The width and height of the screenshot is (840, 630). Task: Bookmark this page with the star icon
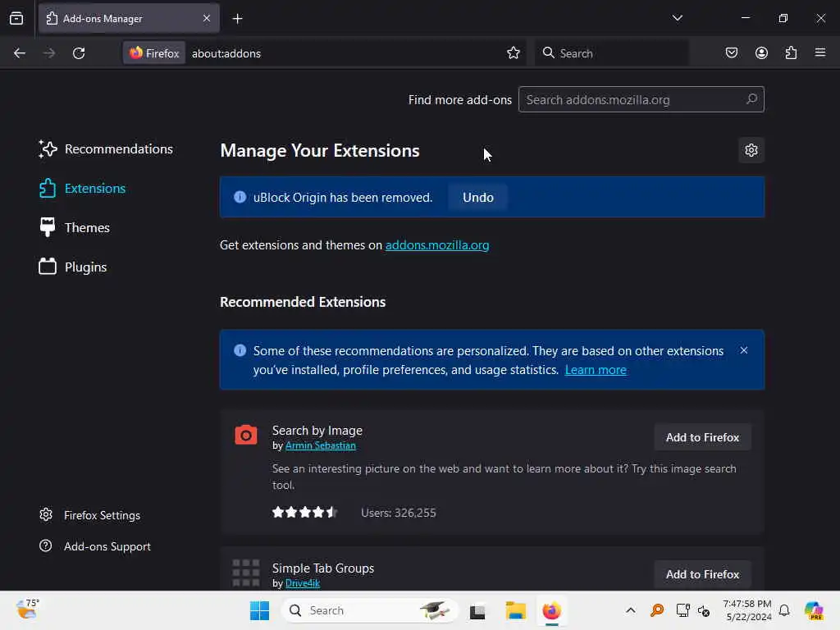[x=514, y=53]
